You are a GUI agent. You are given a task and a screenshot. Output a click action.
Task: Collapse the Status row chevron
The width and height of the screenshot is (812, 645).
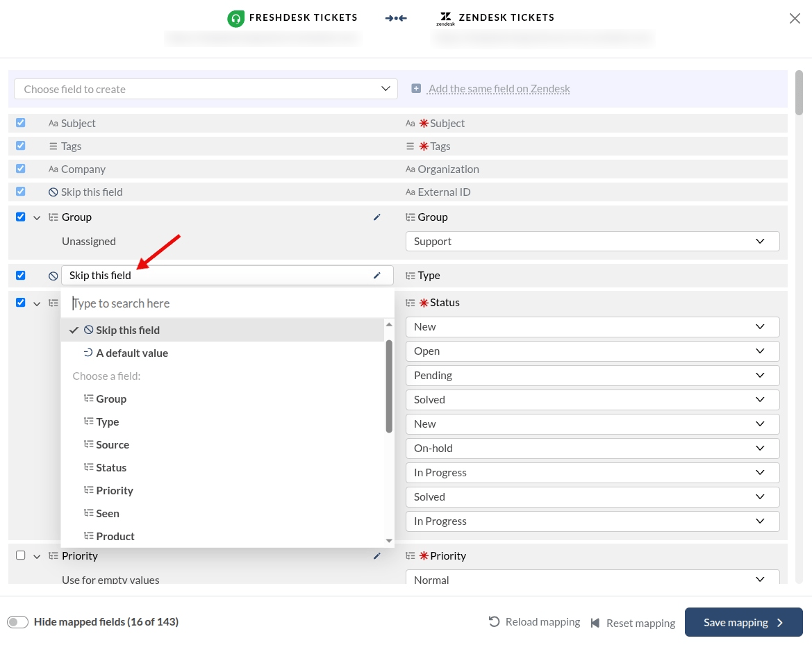pos(37,304)
